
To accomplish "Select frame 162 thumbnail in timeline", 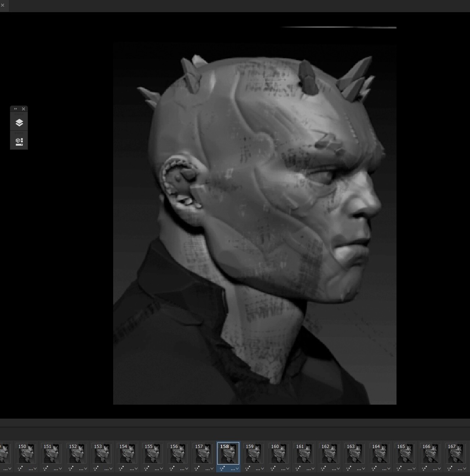I will coord(329,453).
